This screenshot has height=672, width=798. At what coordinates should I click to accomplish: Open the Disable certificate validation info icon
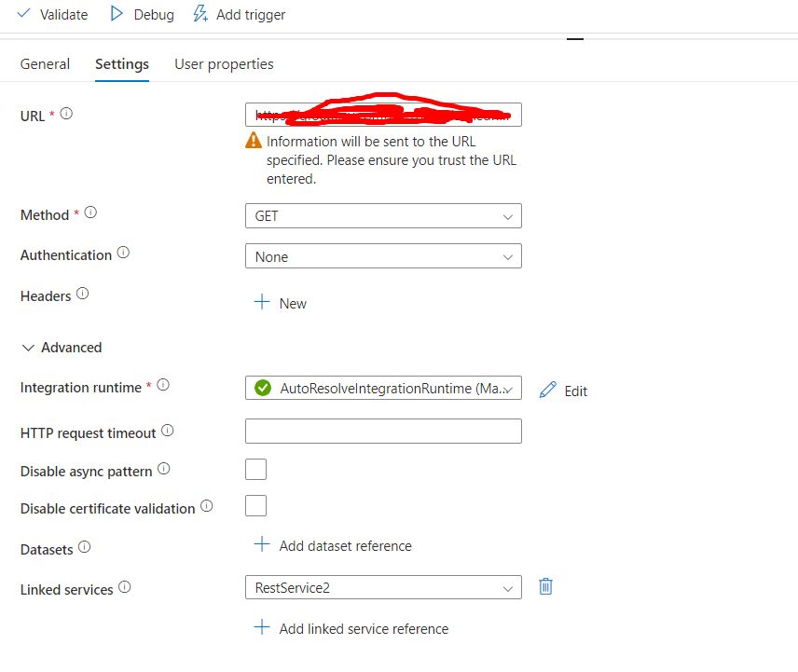[206, 506]
